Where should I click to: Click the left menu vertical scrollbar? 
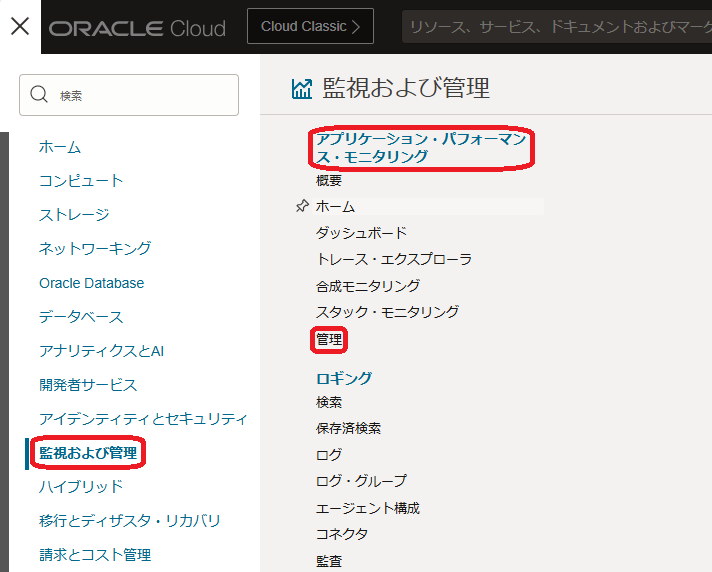pos(4,352)
